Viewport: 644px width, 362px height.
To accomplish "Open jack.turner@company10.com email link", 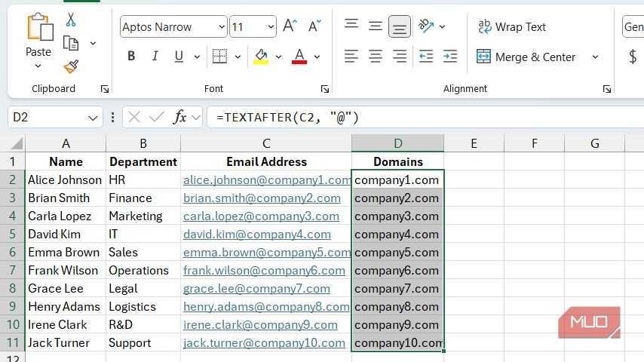I will coord(264,342).
